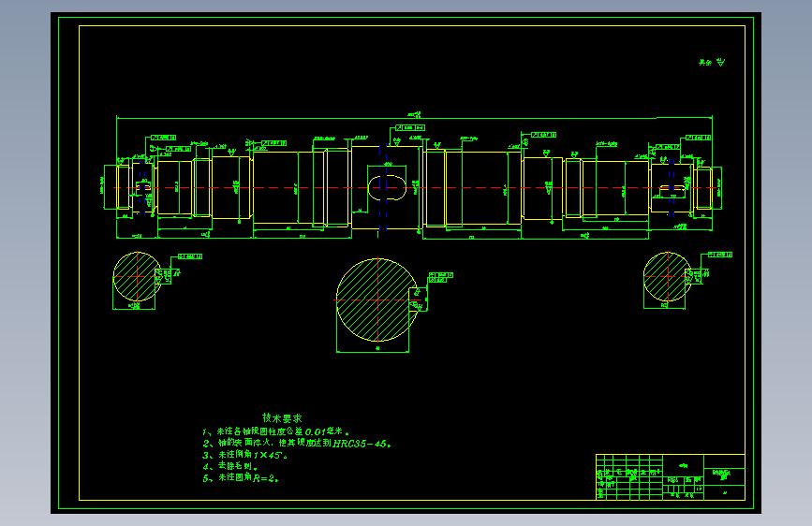Viewport: 812px width, 526px height.
Task: Click the 技术要求 heading text
Action: (282, 417)
